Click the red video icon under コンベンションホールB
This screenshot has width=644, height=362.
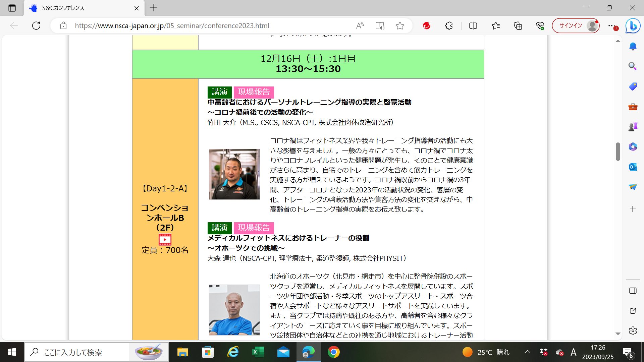165,239
